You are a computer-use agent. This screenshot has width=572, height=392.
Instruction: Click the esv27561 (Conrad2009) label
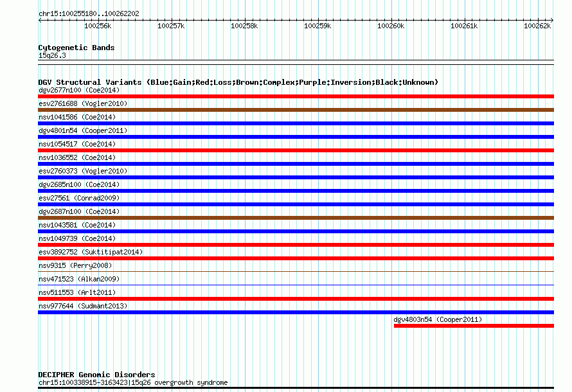point(79,198)
